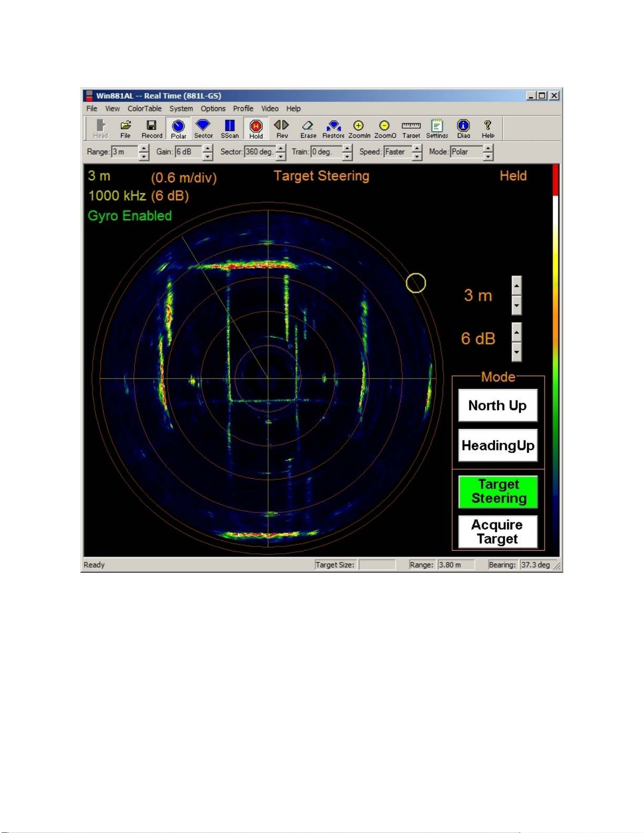Step Mode up with spinner arrow
The height and width of the screenshot is (833, 644).
tap(488, 148)
